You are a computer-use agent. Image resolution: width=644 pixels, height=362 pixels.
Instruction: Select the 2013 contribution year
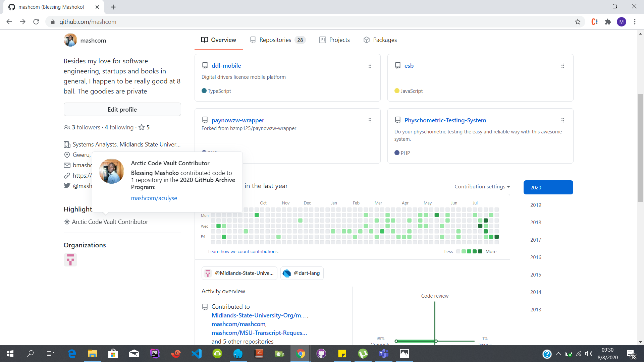point(536,310)
